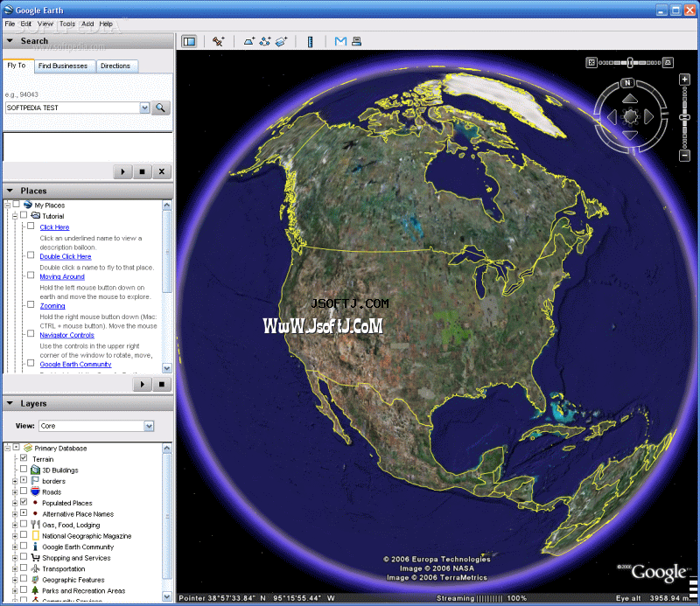Screen dimensions: 700x606
Task: Play the tour in the Places panel
Action: point(143,384)
